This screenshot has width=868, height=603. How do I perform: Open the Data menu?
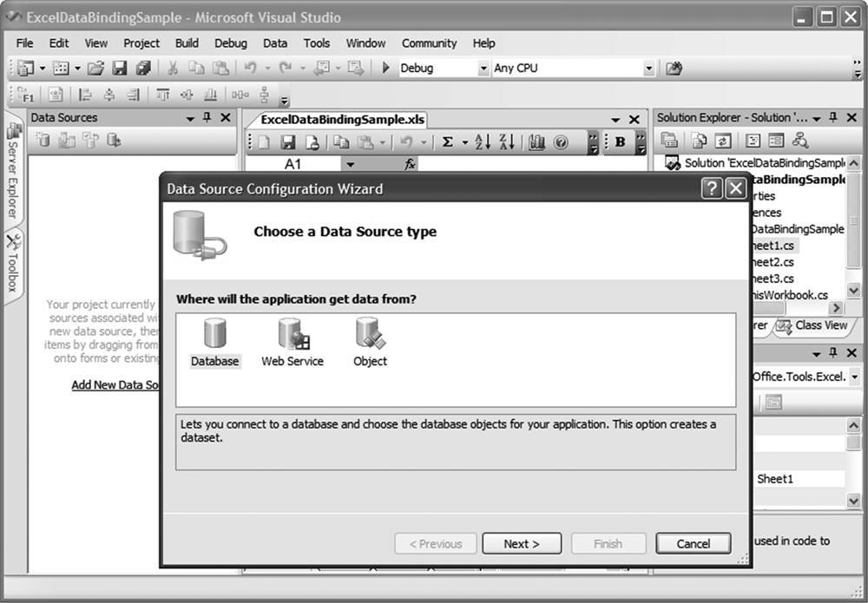point(275,43)
